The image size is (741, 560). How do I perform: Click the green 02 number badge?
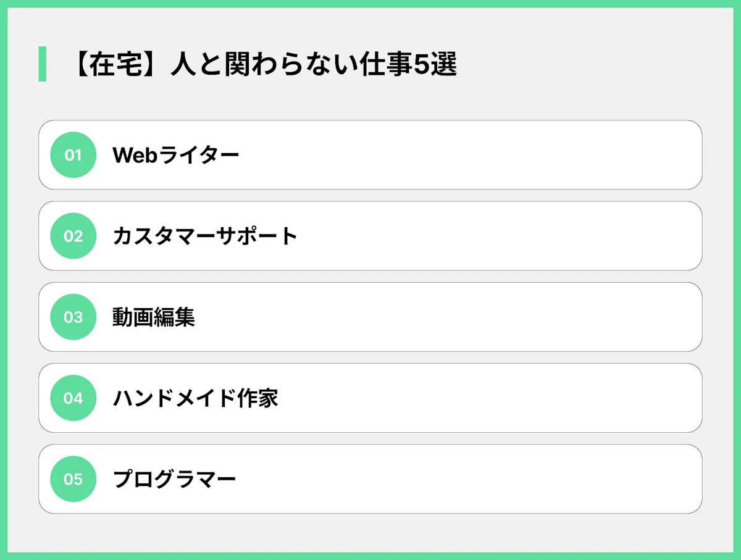coord(73,236)
